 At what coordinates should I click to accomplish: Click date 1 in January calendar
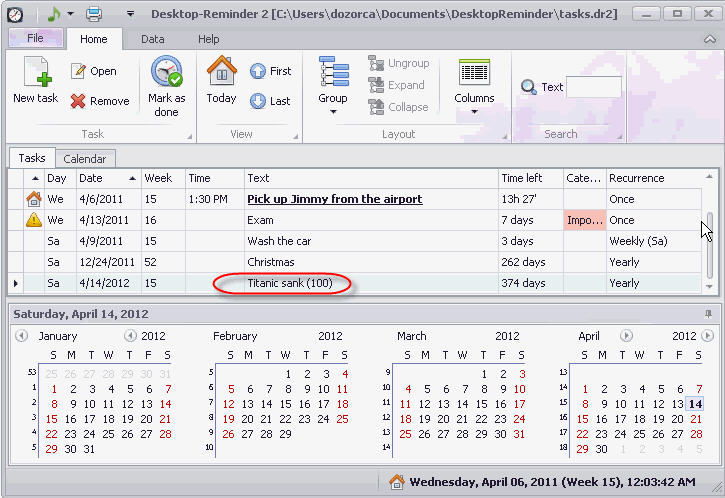point(54,389)
